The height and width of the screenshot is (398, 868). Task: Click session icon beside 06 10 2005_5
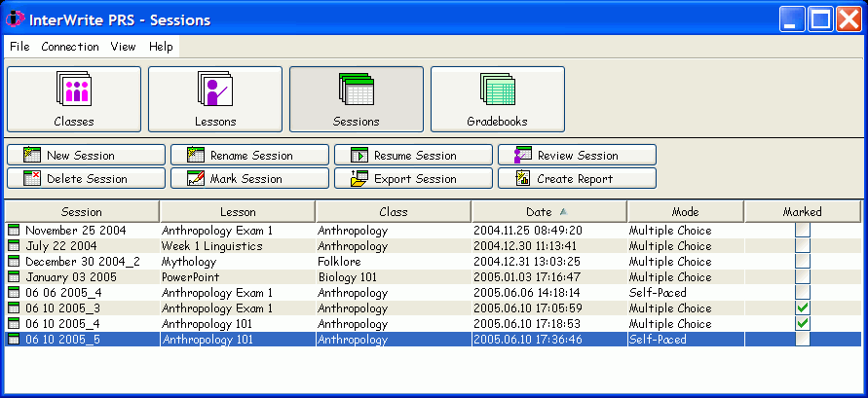point(14,339)
